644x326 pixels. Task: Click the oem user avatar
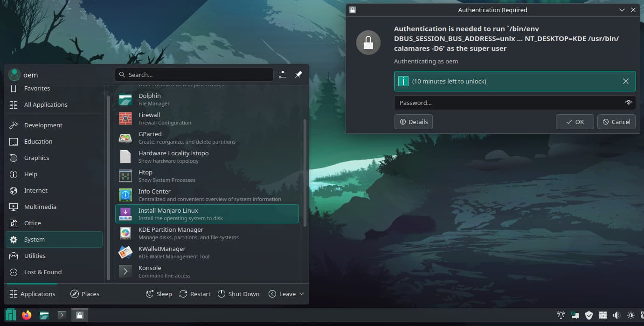14,75
